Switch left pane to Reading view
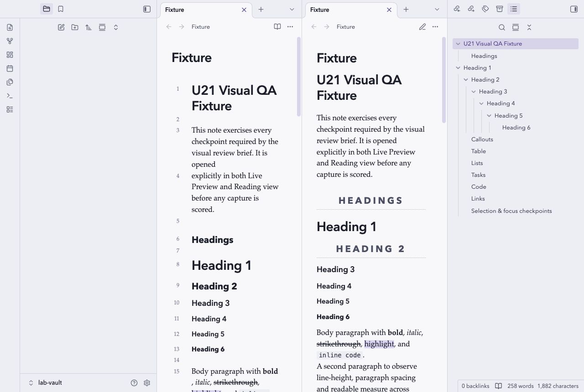Viewport: 584px width, 392px height. (277, 26)
